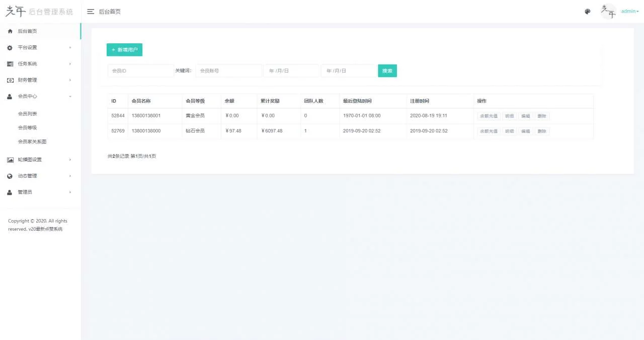644x340 pixels.
Task: Click the gear icon for 平台设置
Action: [x=10, y=48]
